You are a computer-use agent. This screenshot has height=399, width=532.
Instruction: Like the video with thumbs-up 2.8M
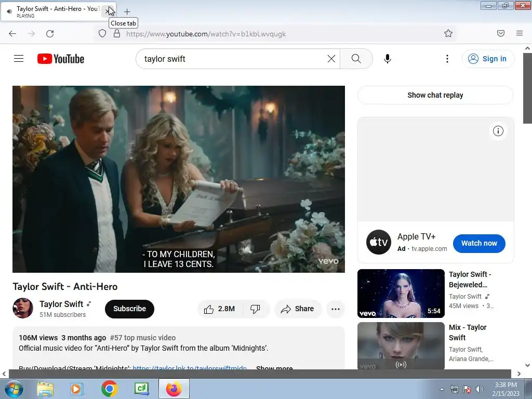[219, 309]
